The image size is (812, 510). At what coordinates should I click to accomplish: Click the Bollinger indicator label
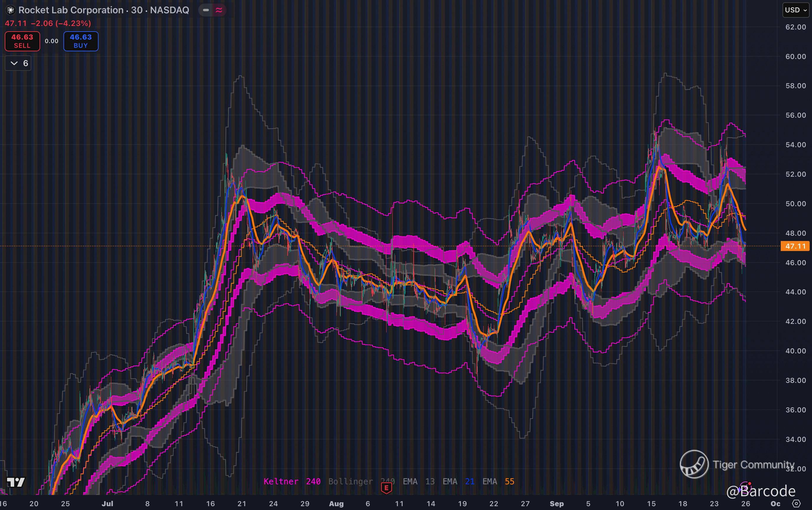pyautogui.click(x=351, y=481)
